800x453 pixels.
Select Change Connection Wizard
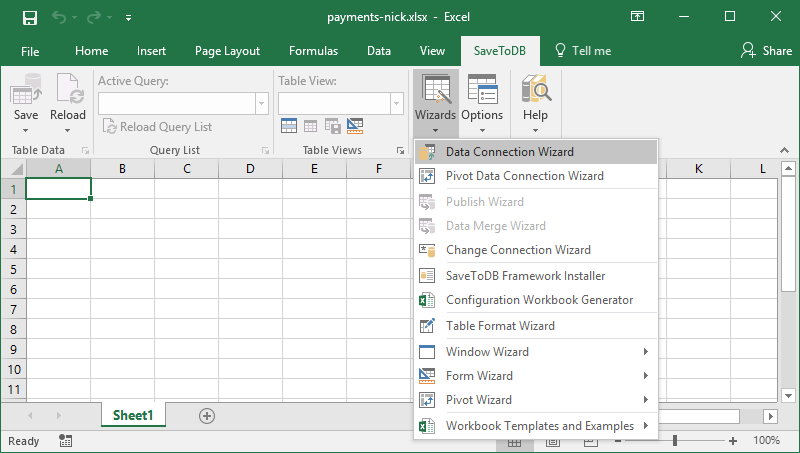pos(536,250)
